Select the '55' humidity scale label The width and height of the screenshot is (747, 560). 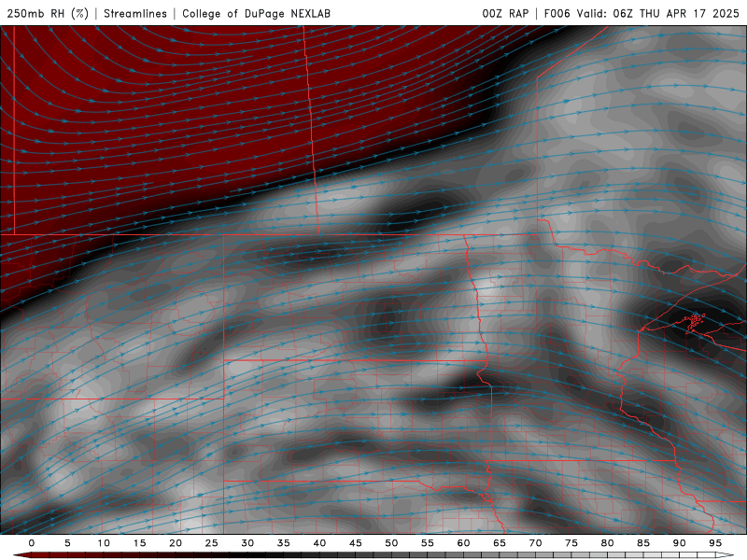coord(428,543)
